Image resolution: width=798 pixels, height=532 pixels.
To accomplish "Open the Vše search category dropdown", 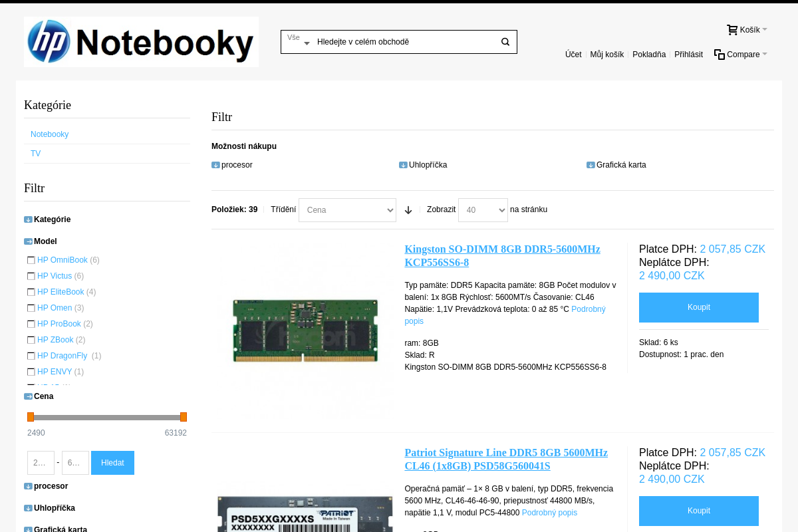I will [299, 41].
